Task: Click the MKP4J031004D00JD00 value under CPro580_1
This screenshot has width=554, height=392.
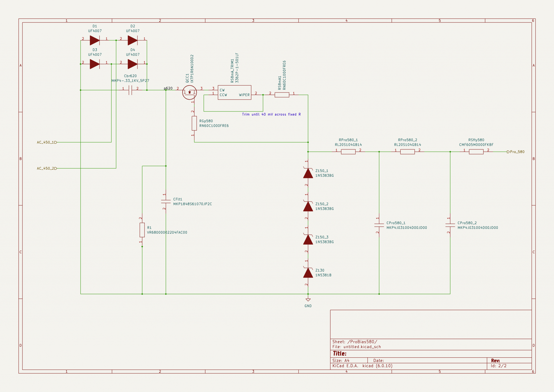Action: (407, 228)
